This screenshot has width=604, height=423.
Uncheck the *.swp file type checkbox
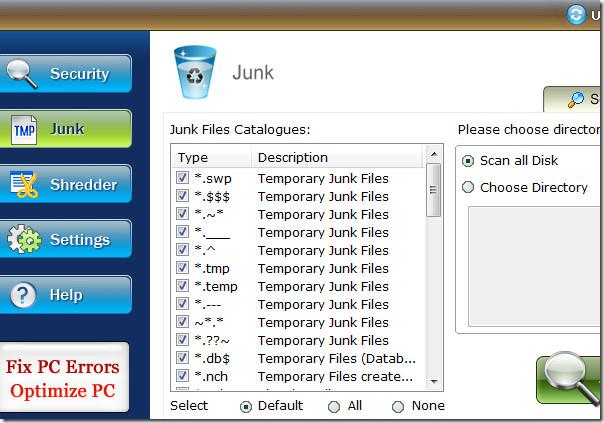click(x=182, y=178)
